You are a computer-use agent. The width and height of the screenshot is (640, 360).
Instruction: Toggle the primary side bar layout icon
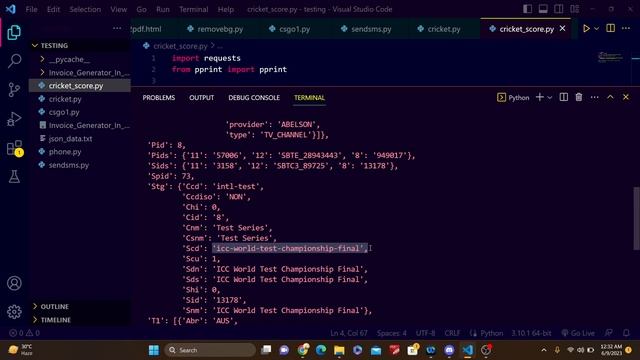(527, 9)
